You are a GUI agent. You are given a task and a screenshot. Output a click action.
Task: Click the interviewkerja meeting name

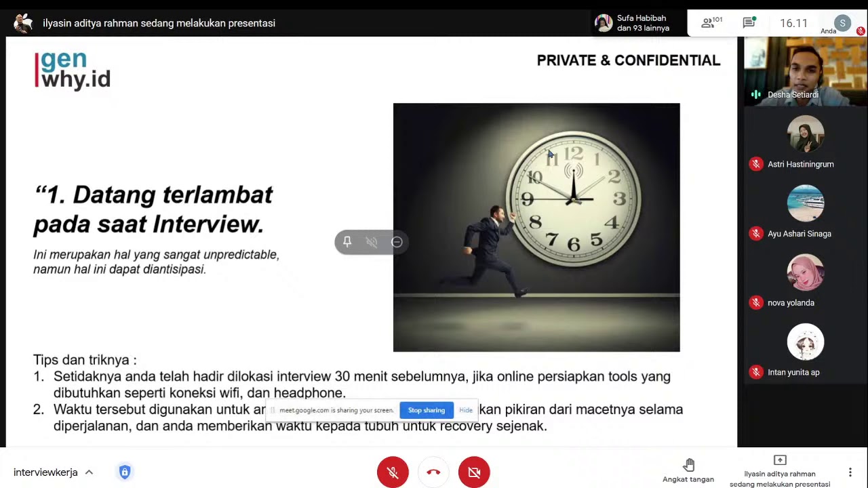pos(45,472)
